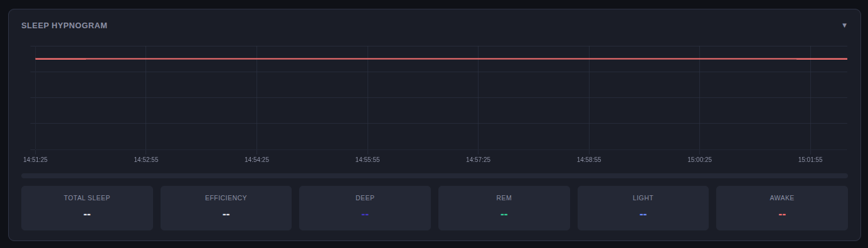Select the REM stat card

point(504,208)
